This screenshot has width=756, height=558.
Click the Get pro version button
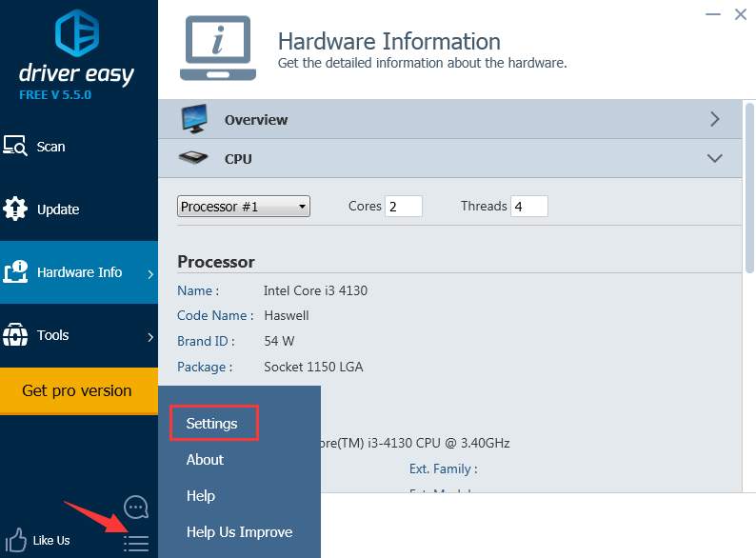point(79,390)
